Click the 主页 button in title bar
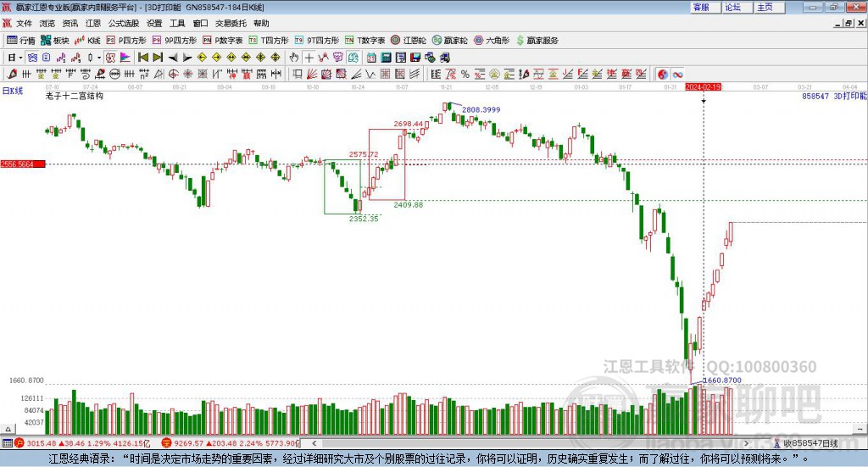 coord(770,7)
